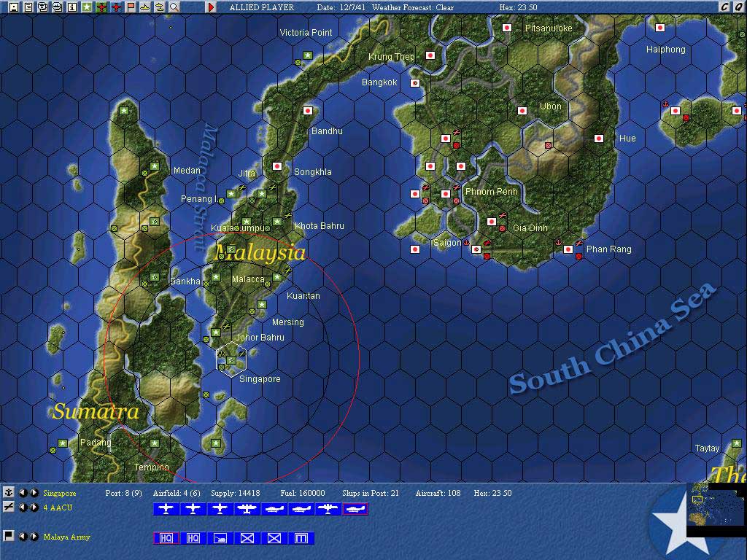Select the fifth side-view aircraft unit icon
The width and height of the screenshot is (747, 560).
point(274,509)
